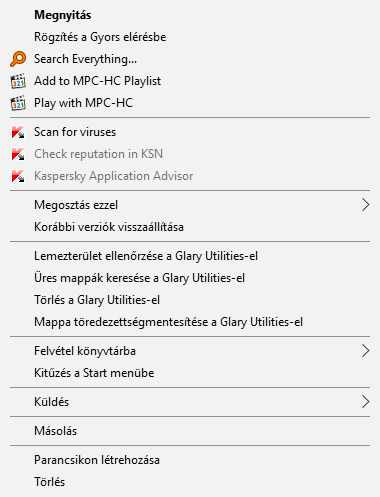Expand the Küldés submenu arrow
Screen dimensions: 380x497
click(365, 402)
